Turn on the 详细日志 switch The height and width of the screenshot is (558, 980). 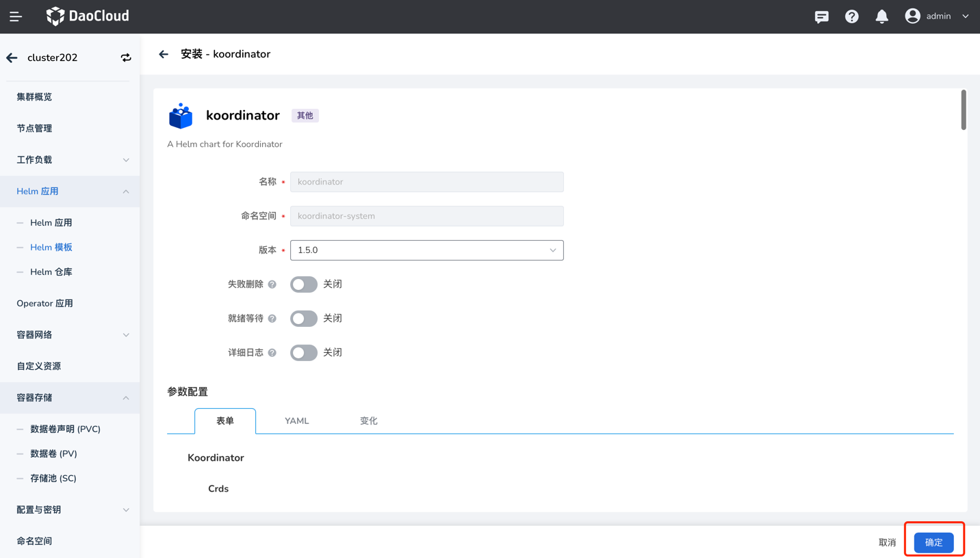pyautogui.click(x=303, y=353)
